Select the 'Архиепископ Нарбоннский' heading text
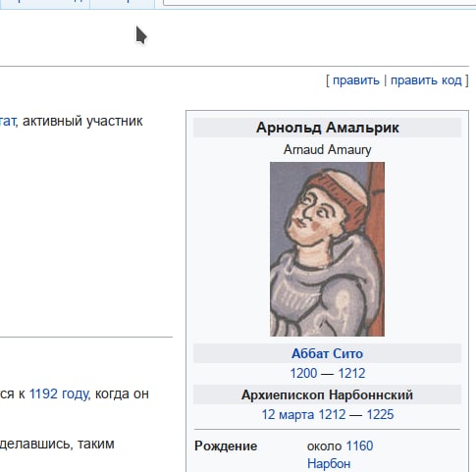Image resolution: width=476 pixels, height=472 pixels. click(x=327, y=395)
